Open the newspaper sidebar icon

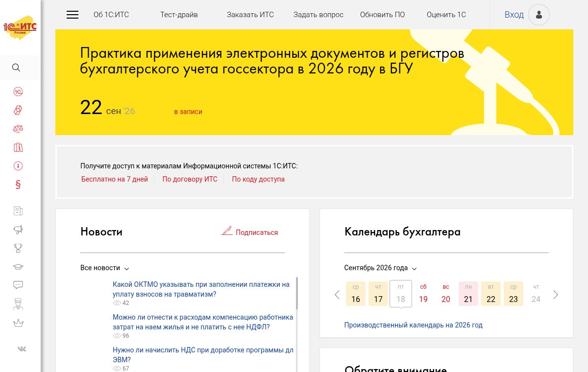[x=18, y=211]
